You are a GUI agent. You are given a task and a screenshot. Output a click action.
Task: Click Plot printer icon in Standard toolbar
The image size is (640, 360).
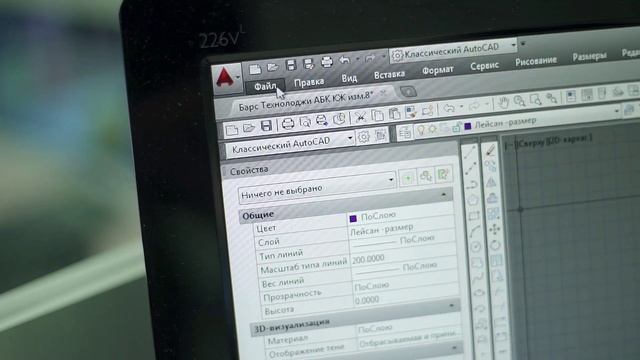click(x=288, y=123)
